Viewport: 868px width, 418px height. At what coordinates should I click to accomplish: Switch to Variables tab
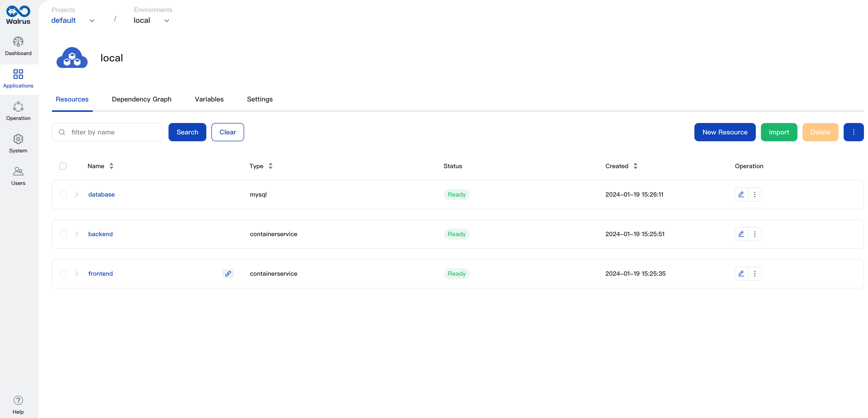coord(209,99)
